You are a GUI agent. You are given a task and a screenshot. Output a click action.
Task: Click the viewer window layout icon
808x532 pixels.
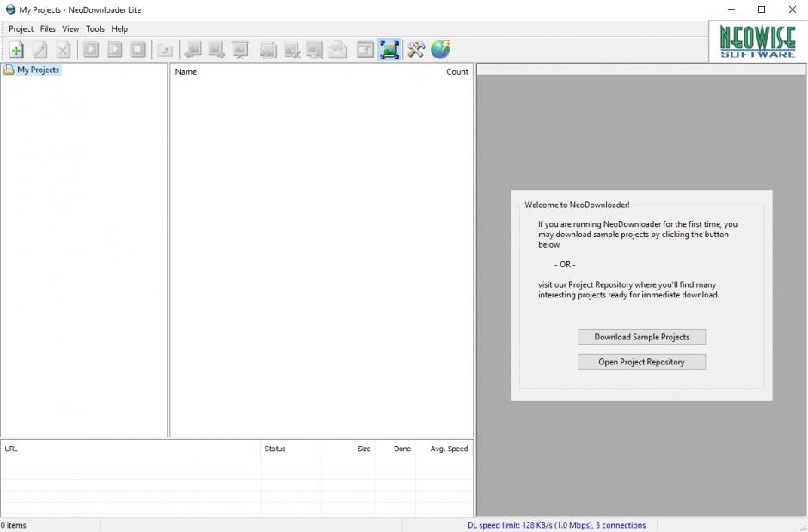click(x=365, y=50)
